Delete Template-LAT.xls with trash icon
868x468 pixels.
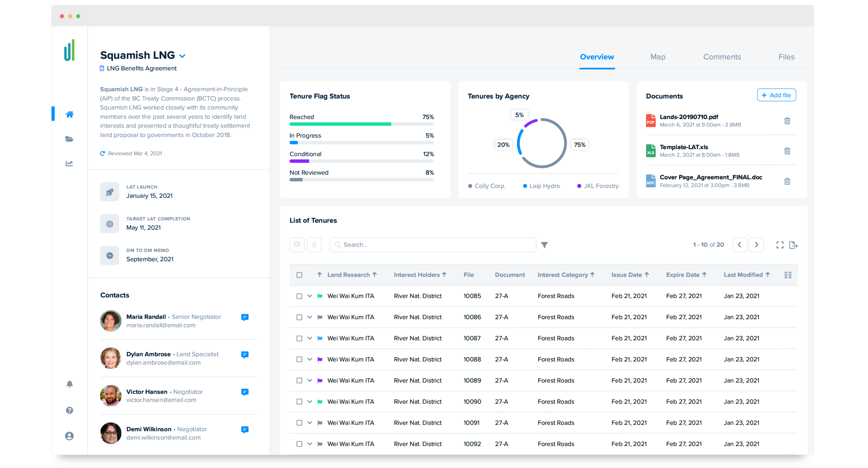(787, 151)
